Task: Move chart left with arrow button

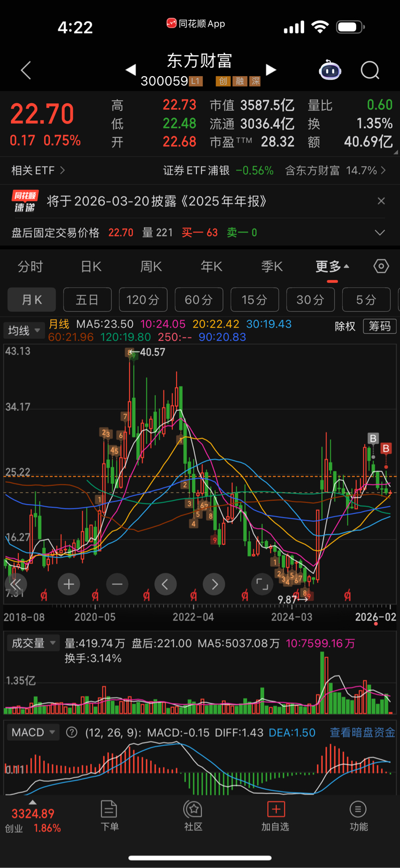Action: [165, 584]
